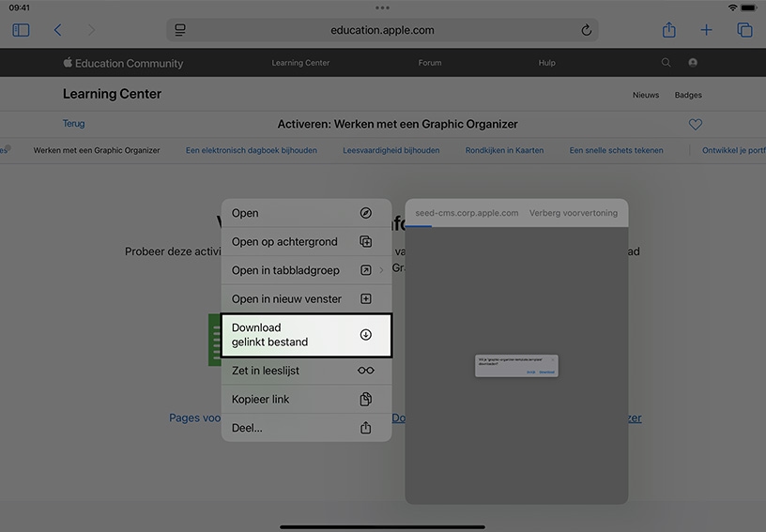Choose Deel... in the context menu

click(306, 428)
